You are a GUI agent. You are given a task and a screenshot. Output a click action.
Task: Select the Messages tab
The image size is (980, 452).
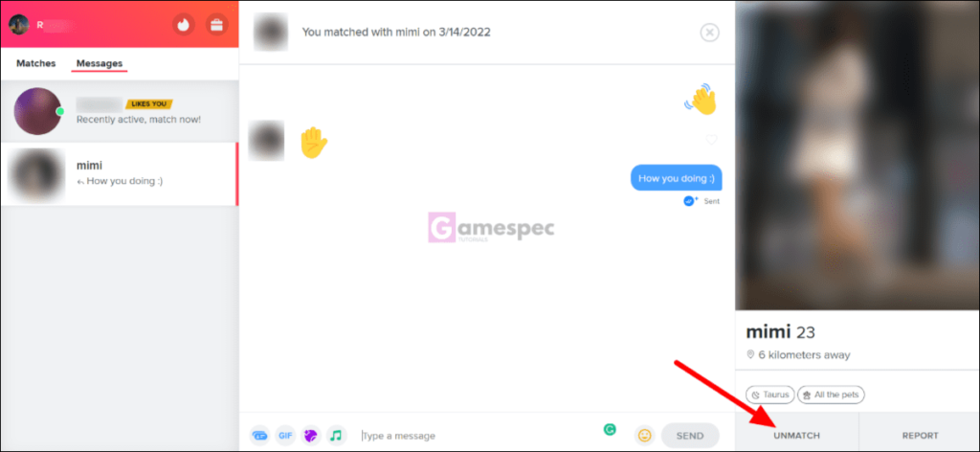tap(100, 63)
